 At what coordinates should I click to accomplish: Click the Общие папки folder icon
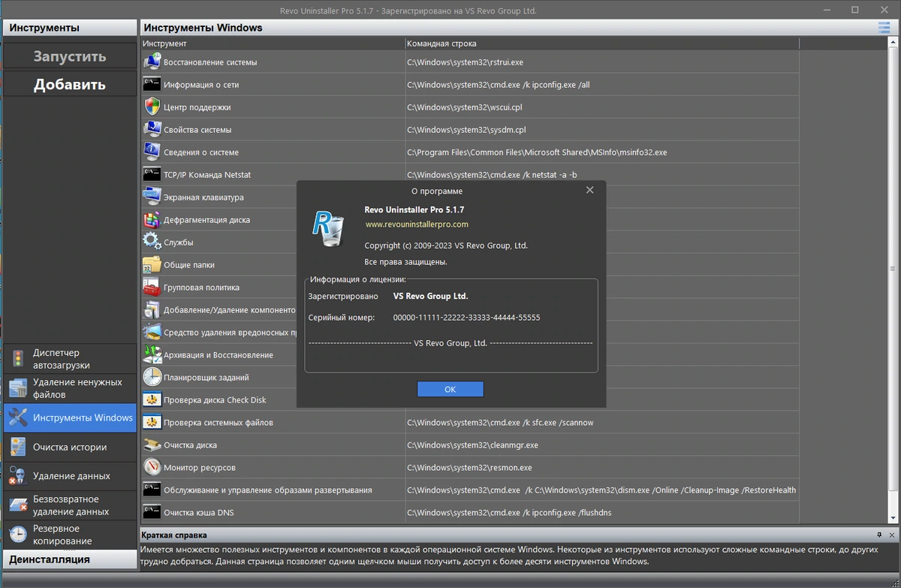pyautogui.click(x=152, y=264)
